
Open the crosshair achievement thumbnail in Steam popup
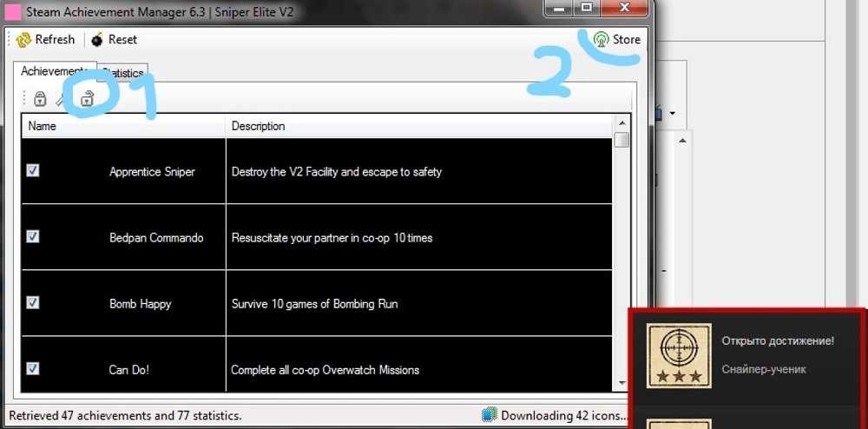pos(680,356)
